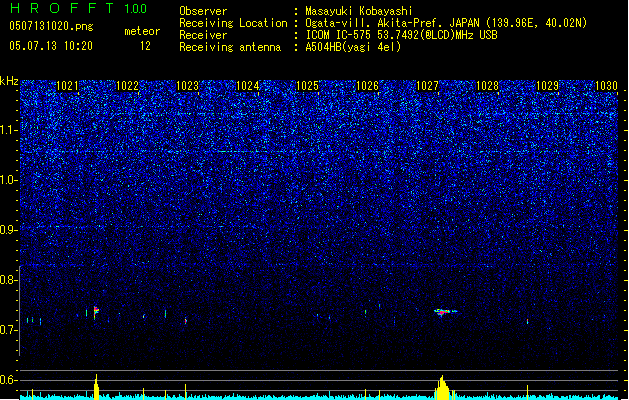Click the 'Receiver' field label

[203, 35]
